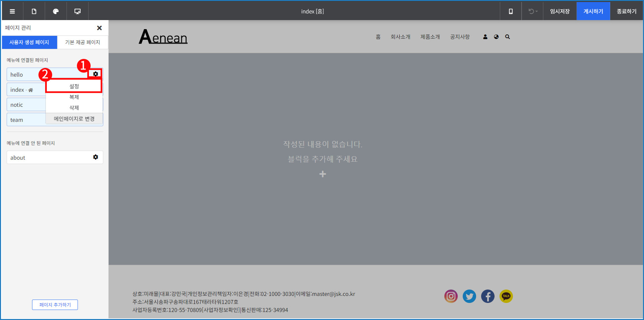Click the plus icon to add block
This screenshot has width=644, height=320.
click(x=323, y=174)
